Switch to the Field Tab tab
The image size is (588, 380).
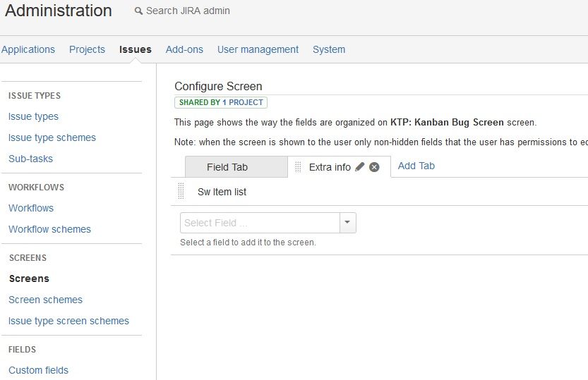pyautogui.click(x=236, y=167)
